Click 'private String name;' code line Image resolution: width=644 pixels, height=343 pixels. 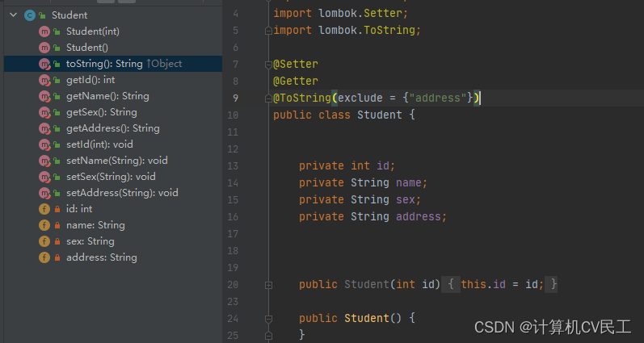click(x=363, y=182)
